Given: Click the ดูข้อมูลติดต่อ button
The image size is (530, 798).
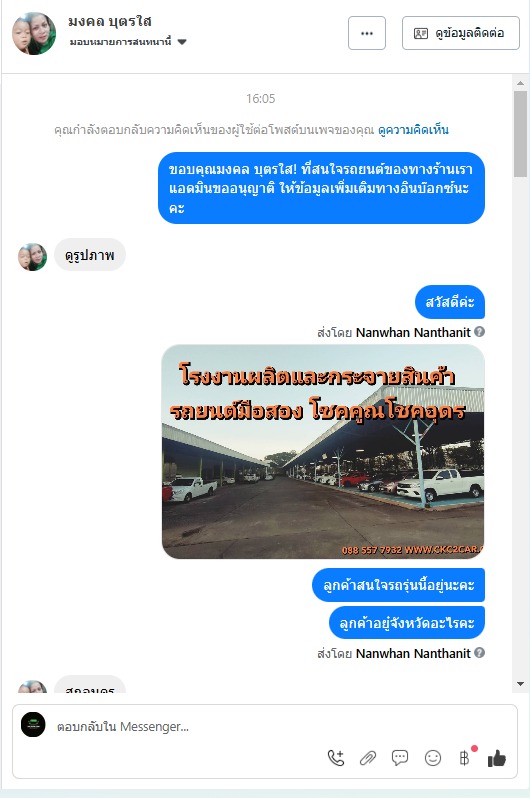Looking at the screenshot, I should click(x=461, y=33).
